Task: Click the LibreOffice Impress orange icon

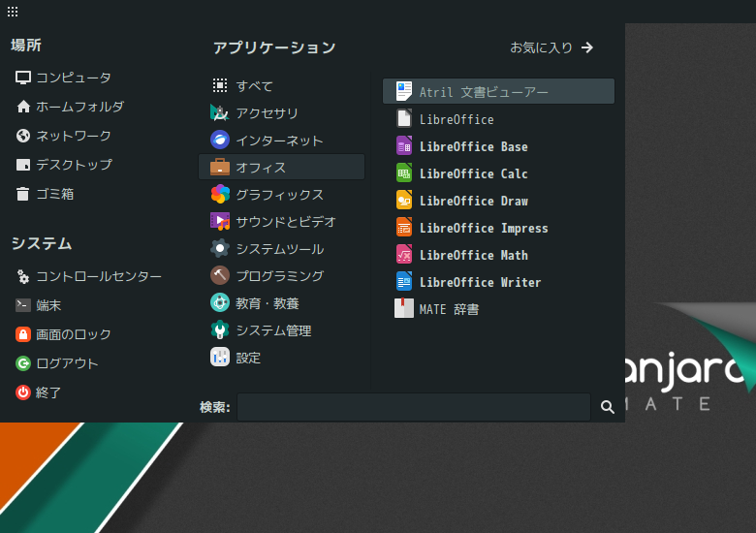Action: pos(404,227)
